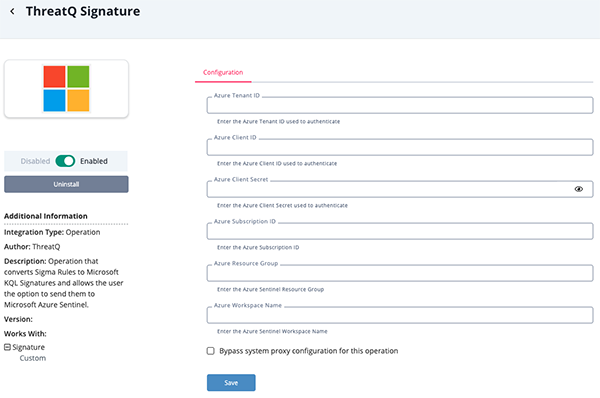
Task: Focus the Azure Tenant ID field
Action: pos(400,105)
